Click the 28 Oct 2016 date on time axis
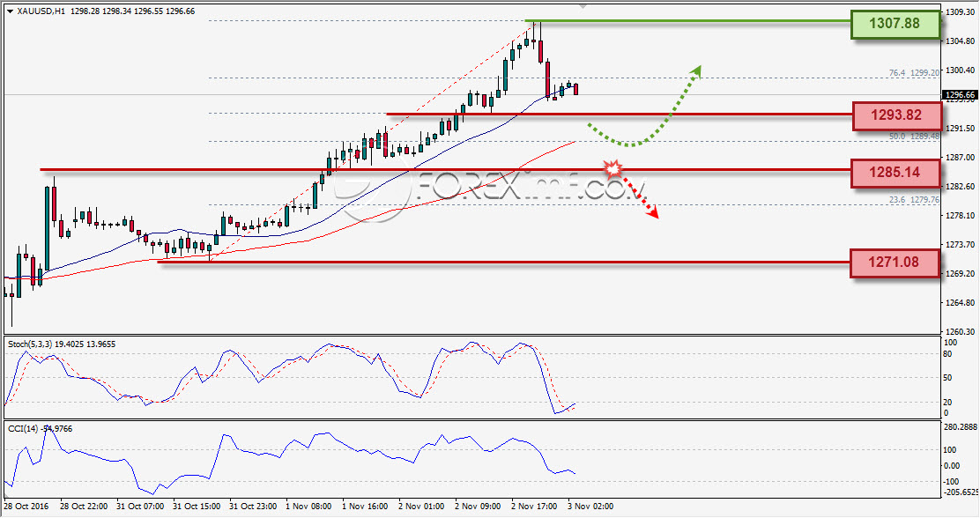The image size is (980, 518). point(26,507)
